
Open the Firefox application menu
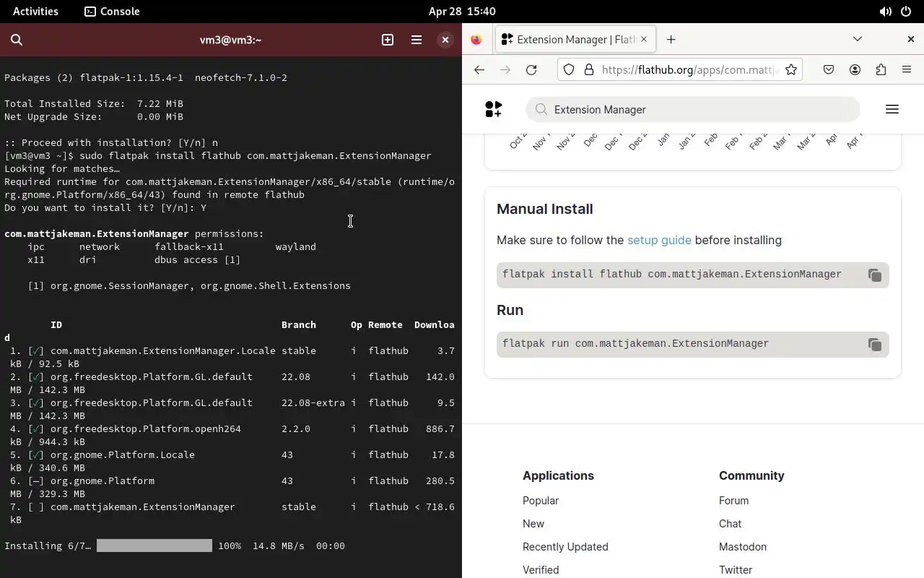tap(907, 70)
